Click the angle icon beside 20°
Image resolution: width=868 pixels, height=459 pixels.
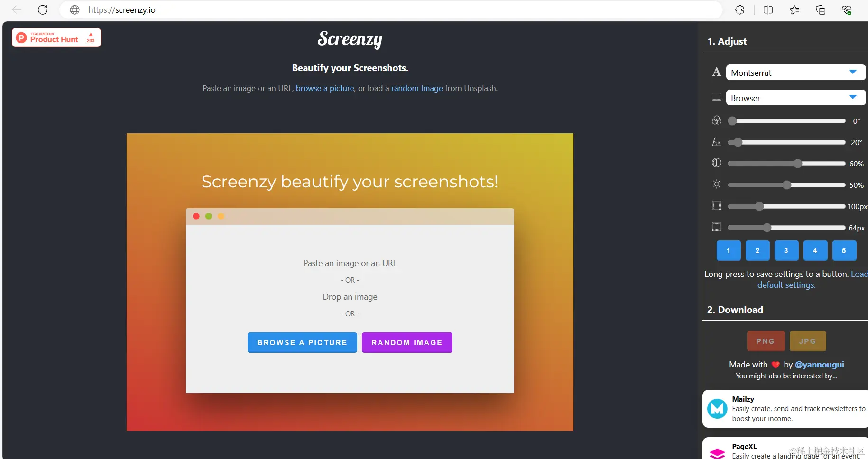click(x=717, y=142)
